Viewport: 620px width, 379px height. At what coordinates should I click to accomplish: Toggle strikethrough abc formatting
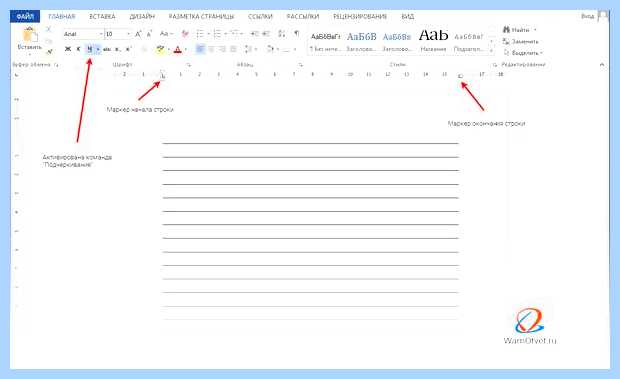[107, 49]
